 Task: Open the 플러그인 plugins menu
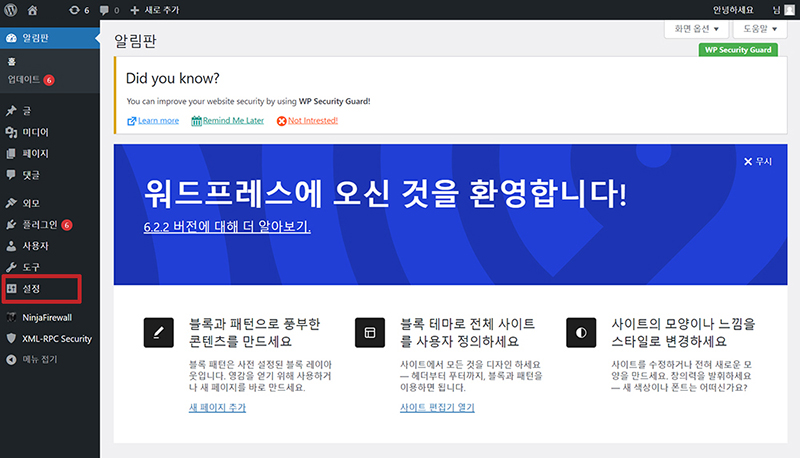pyautogui.click(x=50, y=224)
